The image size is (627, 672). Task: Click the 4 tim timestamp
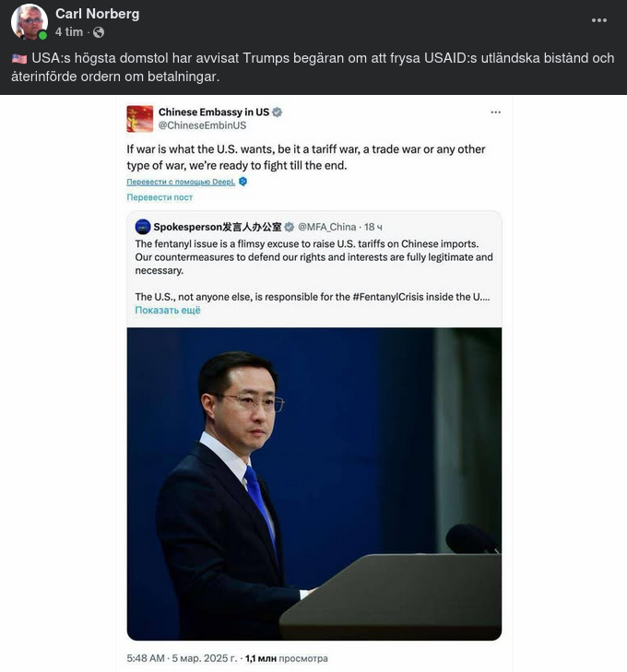pyautogui.click(x=68, y=32)
